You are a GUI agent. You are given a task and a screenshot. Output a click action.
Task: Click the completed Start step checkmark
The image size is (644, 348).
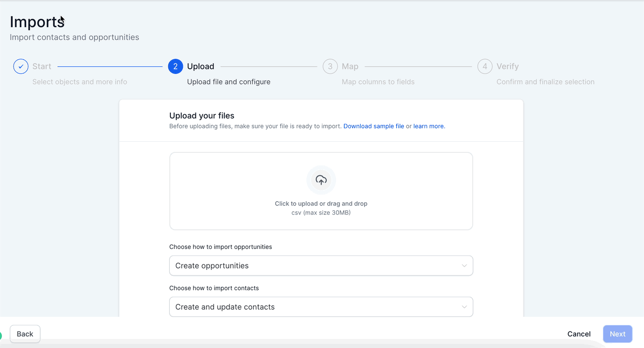click(21, 66)
